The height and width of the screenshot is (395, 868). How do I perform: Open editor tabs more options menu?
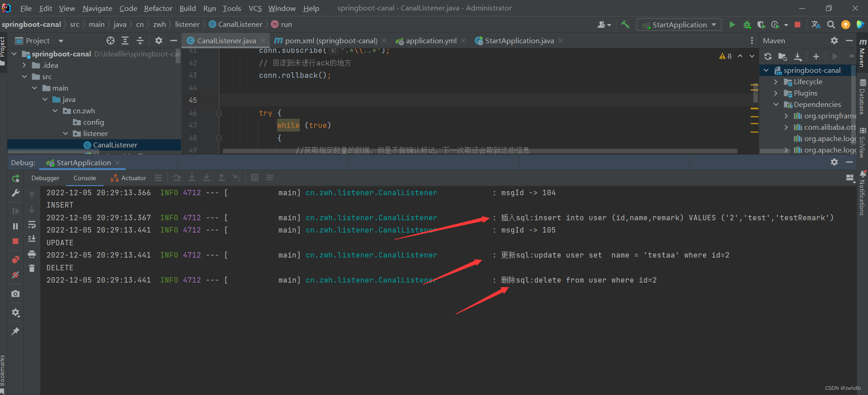click(752, 41)
